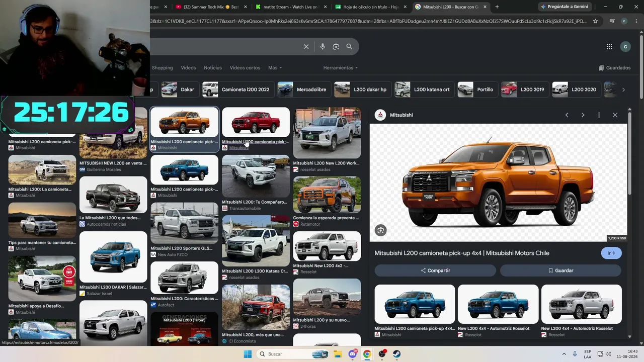Select the Videos cortos search filter
Image resolution: width=644 pixels, height=362 pixels.
[245, 68]
